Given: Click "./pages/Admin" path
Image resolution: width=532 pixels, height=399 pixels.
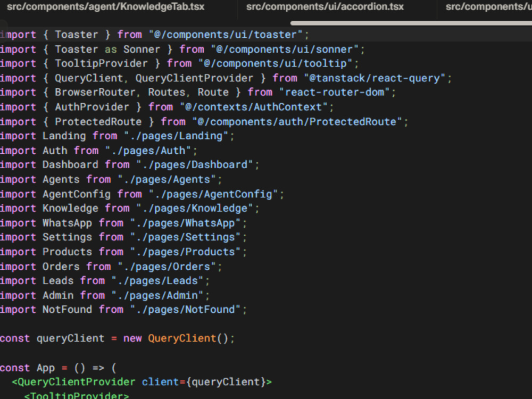Looking at the screenshot, I should tap(157, 295).
